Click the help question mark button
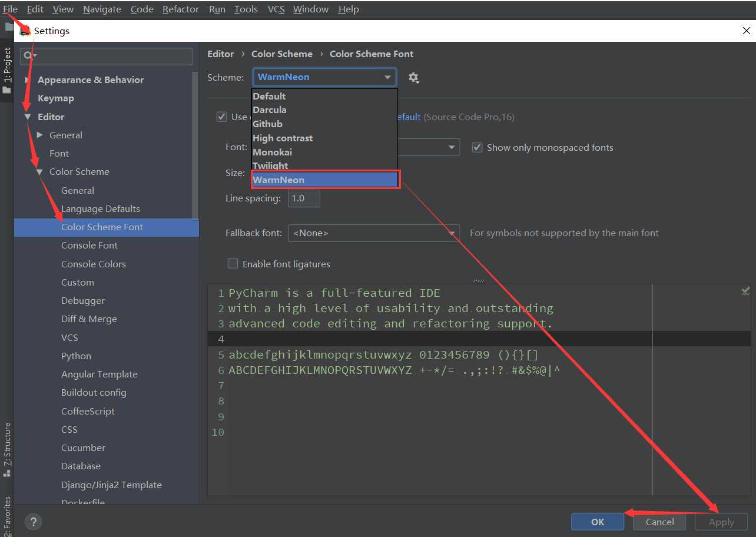Screen dimensions: 756x537 [x=33, y=522]
